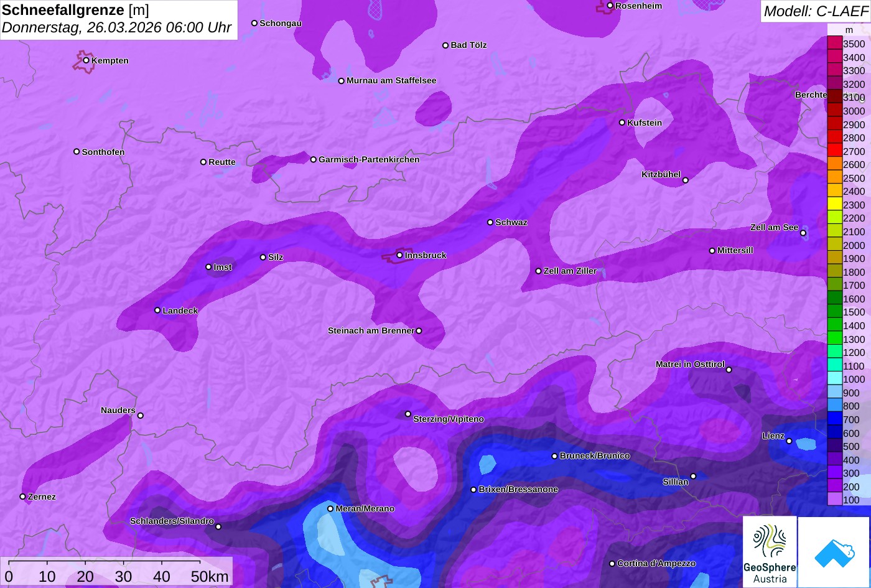Click the "Reutte" town label
This screenshot has width=871, height=588.
[x=222, y=162]
